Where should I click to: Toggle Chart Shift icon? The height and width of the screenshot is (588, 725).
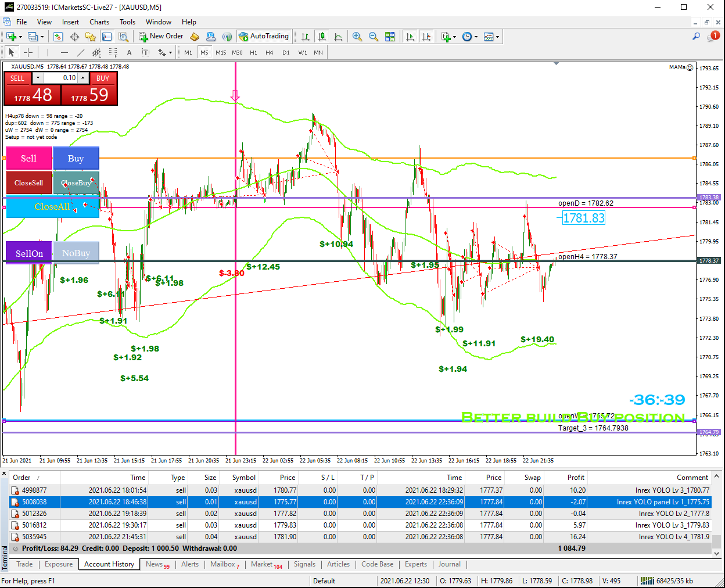426,37
